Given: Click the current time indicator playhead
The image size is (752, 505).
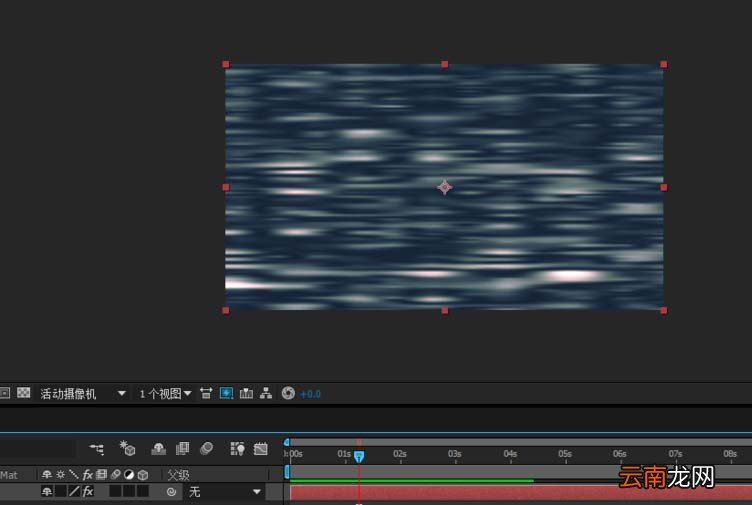Looking at the screenshot, I should pyautogui.click(x=359, y=456).
